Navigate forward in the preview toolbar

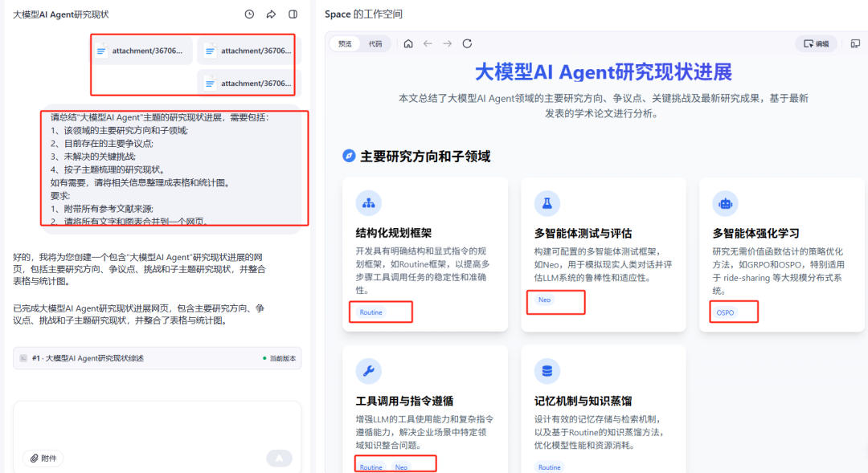tap(448, 43)
